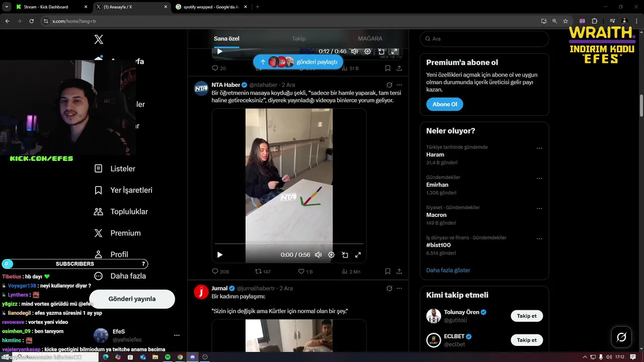Open a new browser tab
The width and height of the screenshot is (644, 362).
[x=258, y=7]
